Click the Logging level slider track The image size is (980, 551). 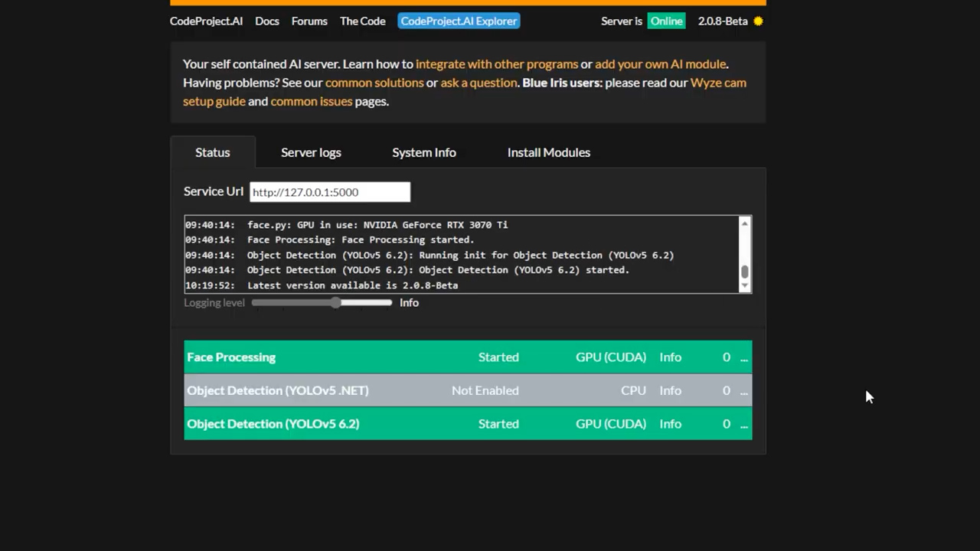pyautogui.click(x=322, y=303)
